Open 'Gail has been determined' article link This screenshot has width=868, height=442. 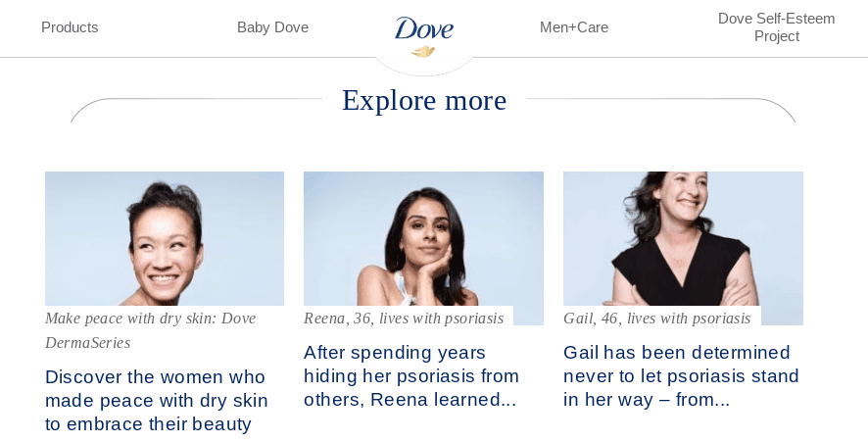pos(681,376)
